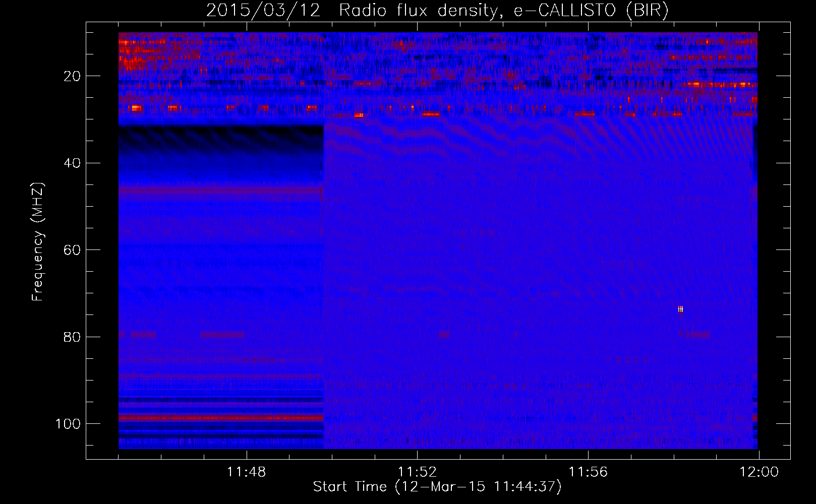Click the red horizontal band near 99 MHz
This screenshot has width=816, height=504.
coord(221,418)
